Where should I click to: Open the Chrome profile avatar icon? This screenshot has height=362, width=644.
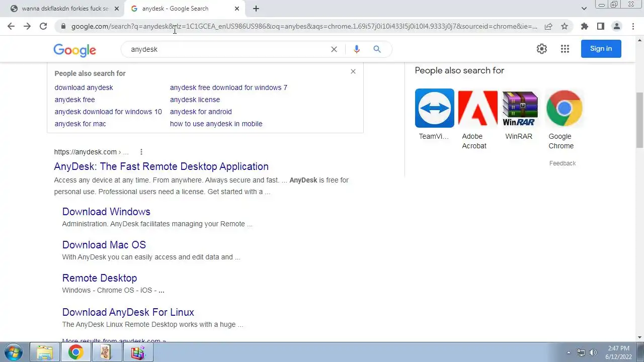616,26
